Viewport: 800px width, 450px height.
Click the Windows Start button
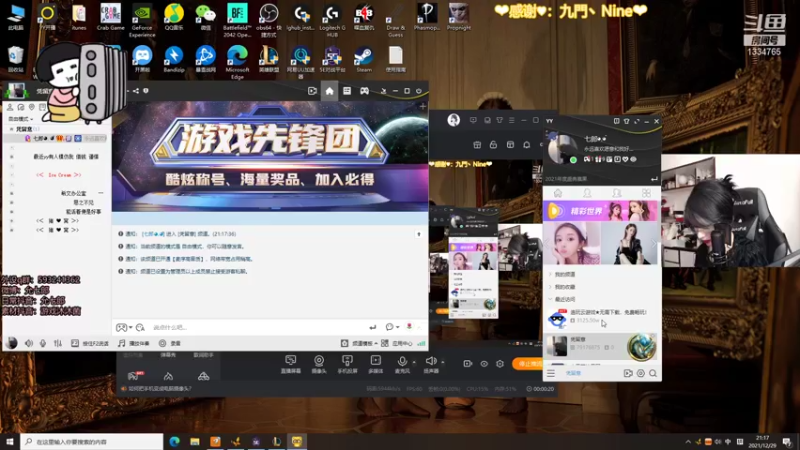tap(10, 441)
